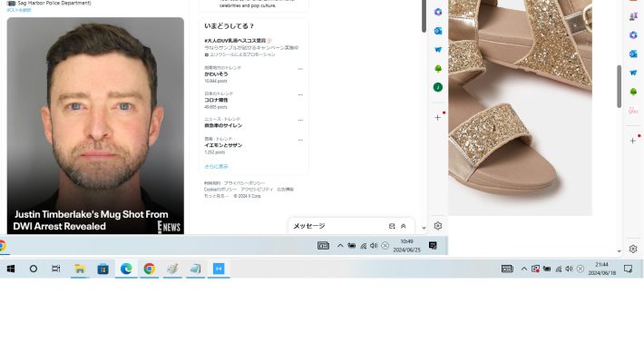
Task: Open the blue square app on the taskbar
Action: [219, 269]
